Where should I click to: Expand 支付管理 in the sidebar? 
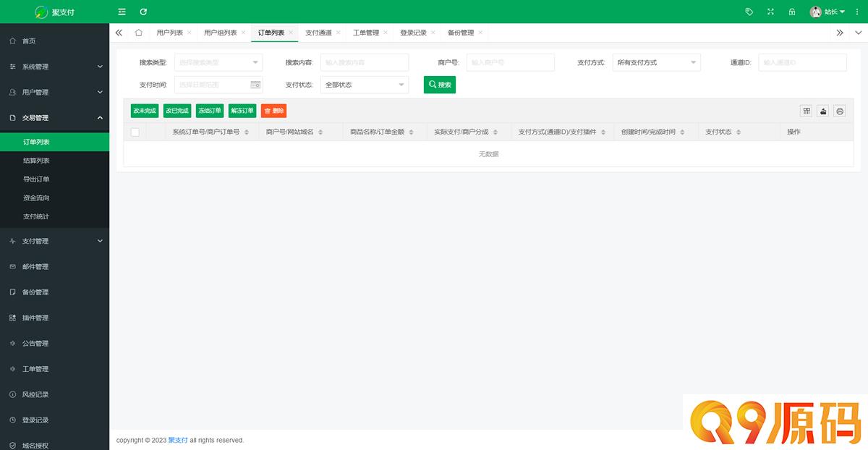54,241
